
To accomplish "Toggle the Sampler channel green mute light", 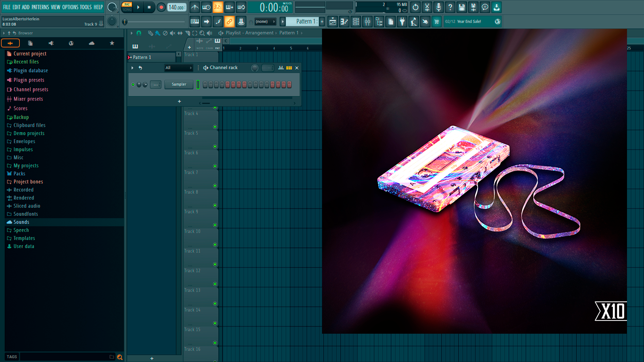I will pos(133,85).
